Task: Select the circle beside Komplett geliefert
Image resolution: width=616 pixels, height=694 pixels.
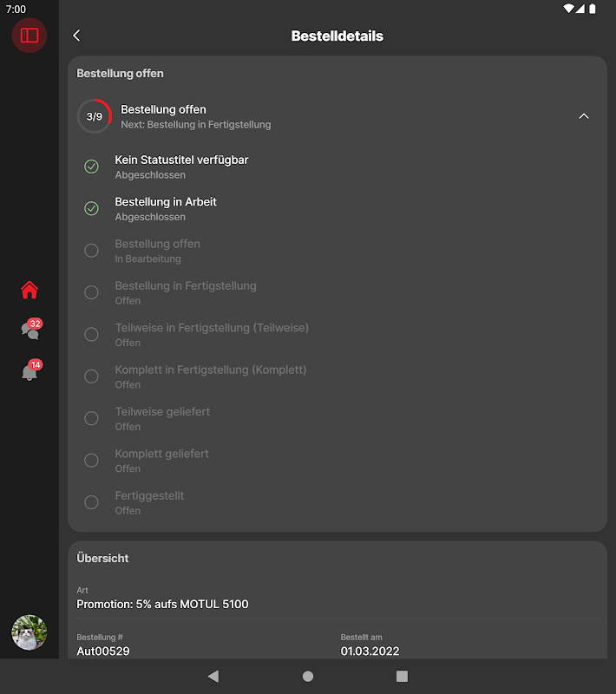Action: (92, 461)
